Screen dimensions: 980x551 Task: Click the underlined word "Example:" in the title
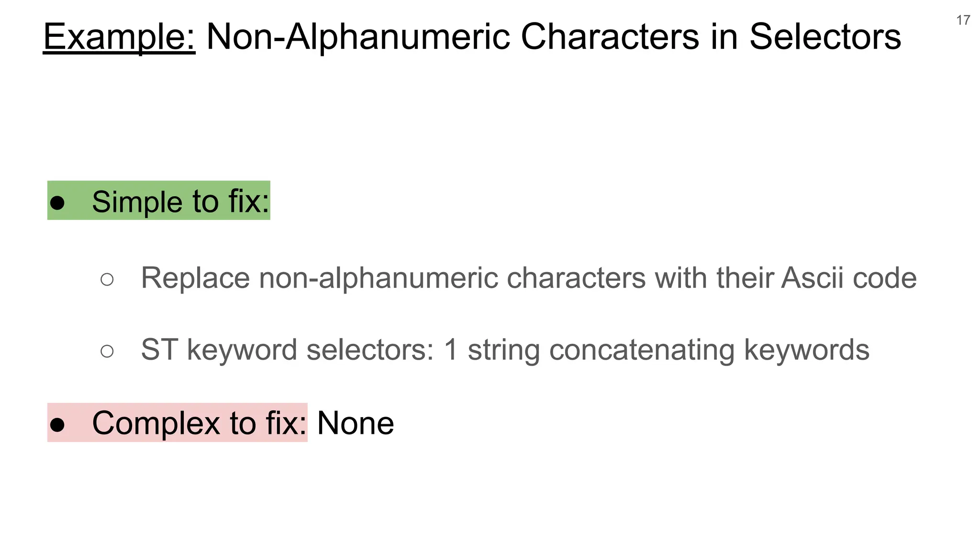(x=119, y=37)
